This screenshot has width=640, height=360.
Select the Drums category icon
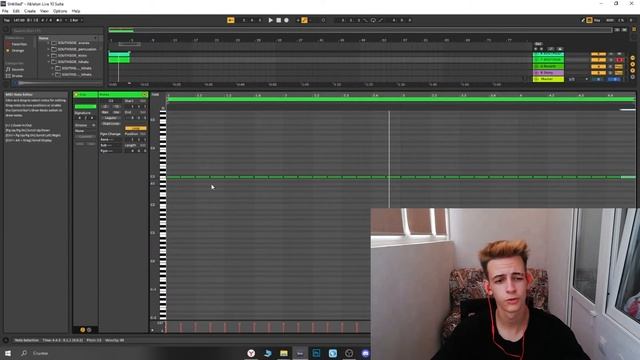click(x=8, y=76)
